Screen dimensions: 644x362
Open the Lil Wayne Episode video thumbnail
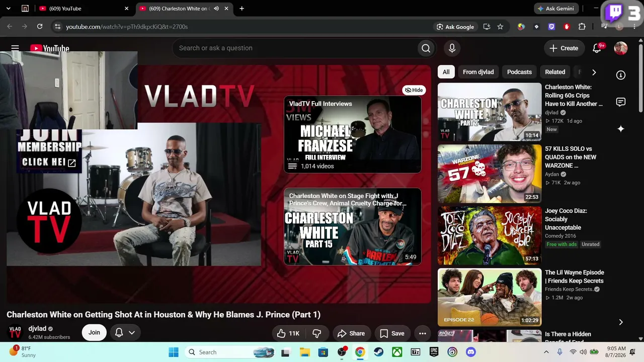tap(490, 297)
